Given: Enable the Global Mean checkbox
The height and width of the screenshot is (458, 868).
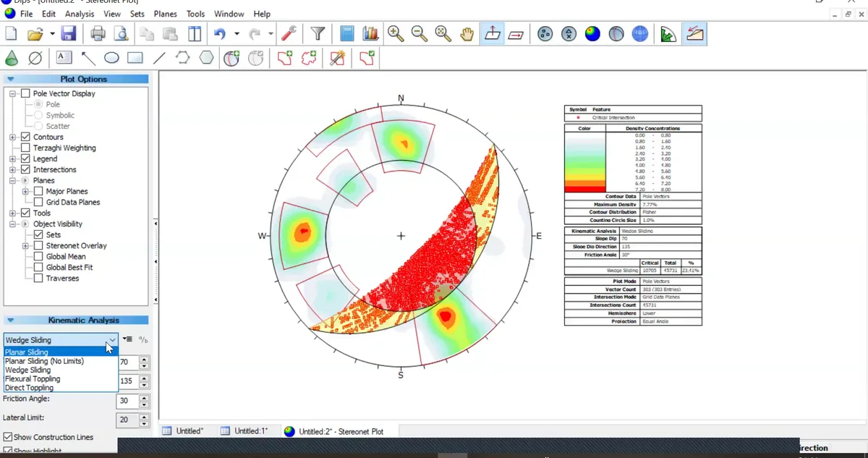Looking at the screenshot, I should [39, 256].
